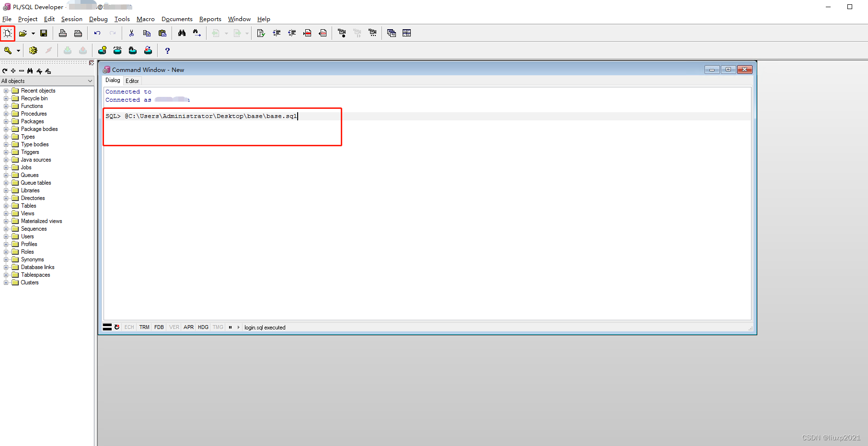The height and width of the screenshot is (446, 868).
Task: Open the Session menu
Action: (71, 19)
